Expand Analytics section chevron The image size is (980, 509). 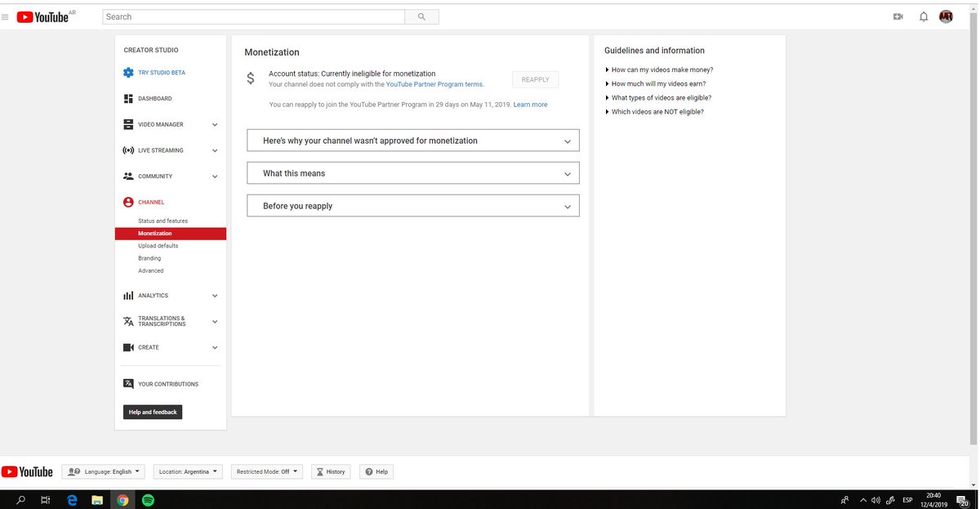[215, 296]
